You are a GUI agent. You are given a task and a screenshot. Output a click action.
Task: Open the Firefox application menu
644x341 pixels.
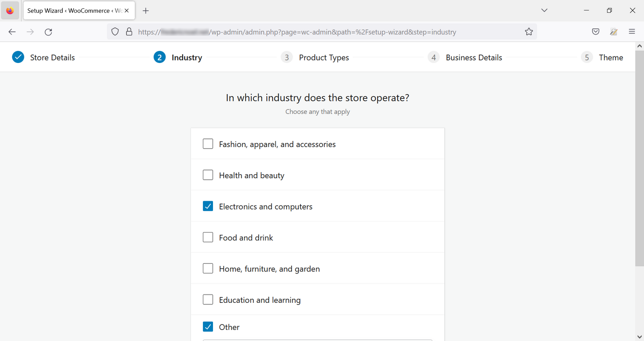(x=632, y=31)
